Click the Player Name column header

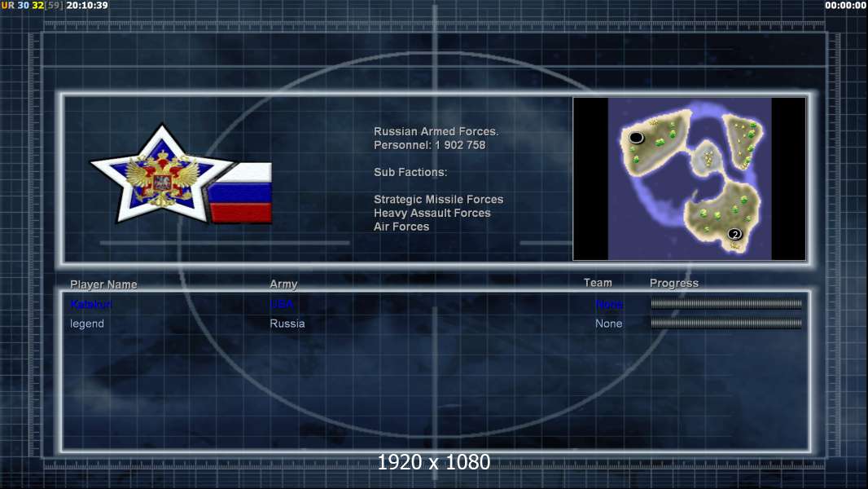tap(103, 284)
